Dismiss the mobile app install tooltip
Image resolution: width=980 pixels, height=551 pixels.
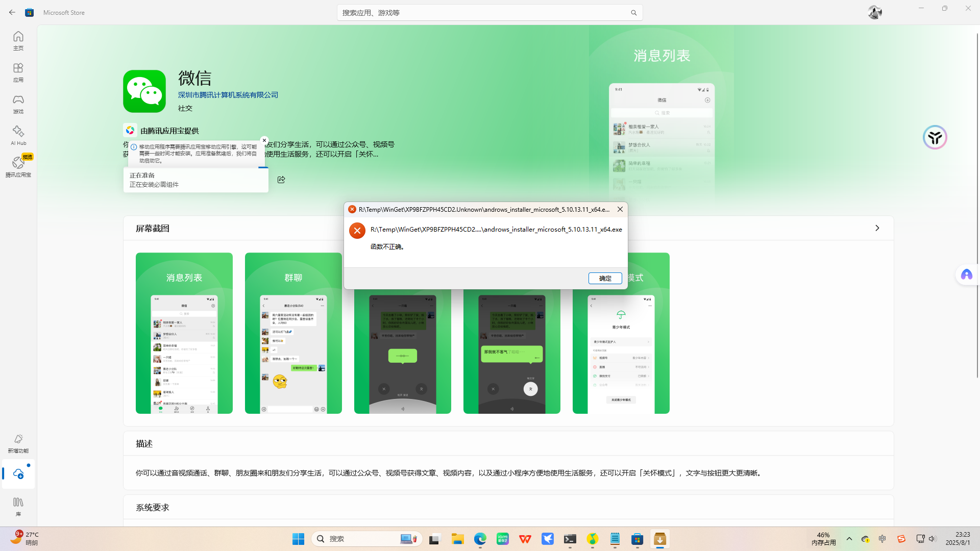point(264,140)
